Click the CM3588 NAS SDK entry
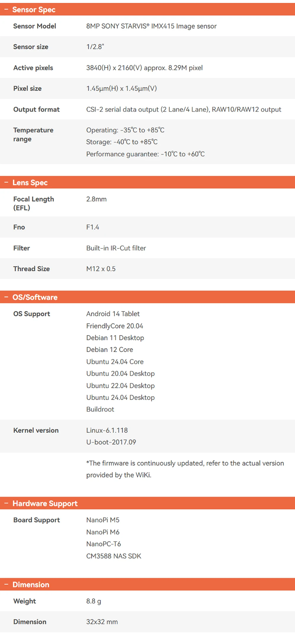Screen dimensions: 295x644 tap(114, 556)
